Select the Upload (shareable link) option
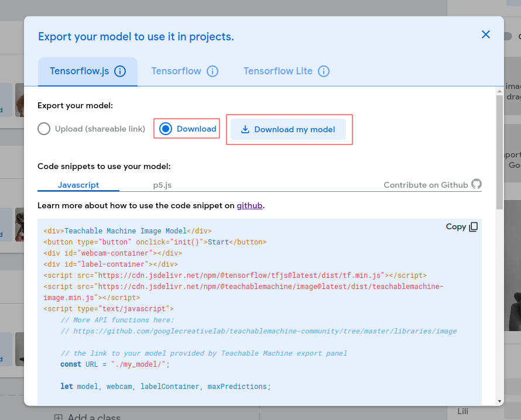Viewport: 521px width, 420px height. [x=91, y=129]
